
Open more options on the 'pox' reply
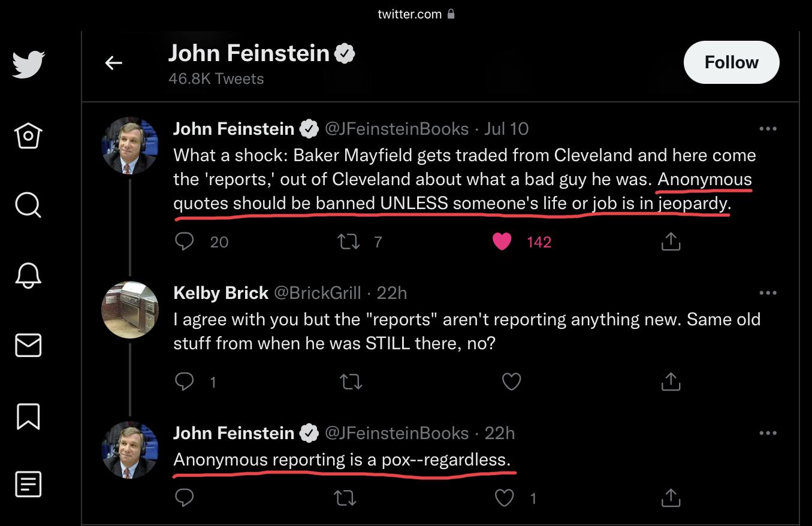pyautogui.click(x=768, y=433)
